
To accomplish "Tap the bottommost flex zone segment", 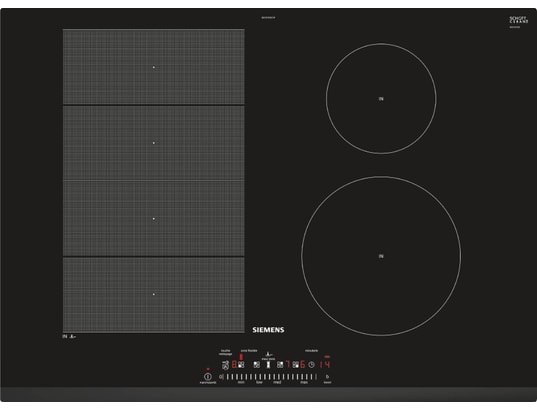I will (153, 295).
